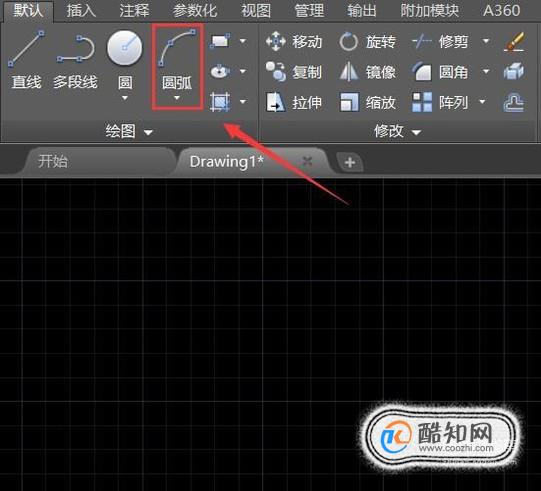Click the Move (移动) tool
This screenshot has width=541, height=491.
[294, 41]
